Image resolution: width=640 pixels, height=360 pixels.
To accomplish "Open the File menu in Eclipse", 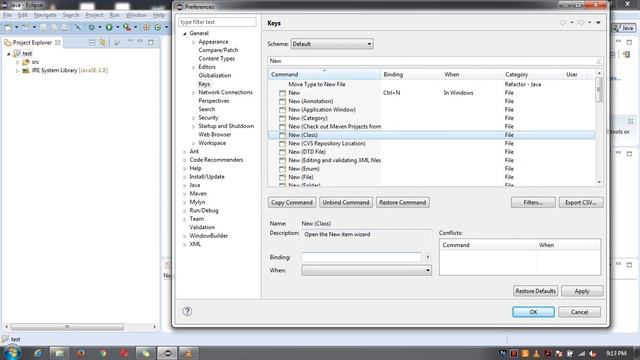I will pyautogui.click(x=7, y=15).
